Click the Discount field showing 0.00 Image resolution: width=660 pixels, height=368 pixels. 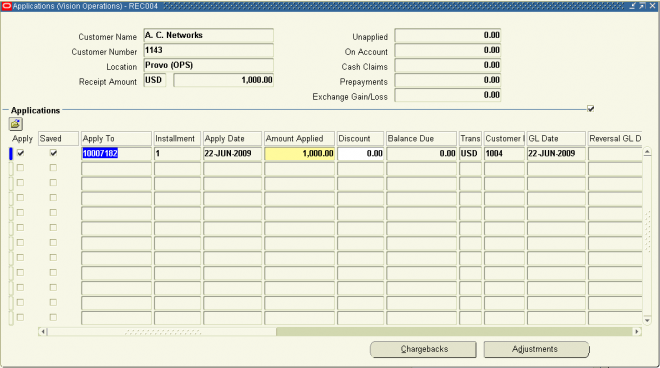pyautogui.click(x=360, y=154)
